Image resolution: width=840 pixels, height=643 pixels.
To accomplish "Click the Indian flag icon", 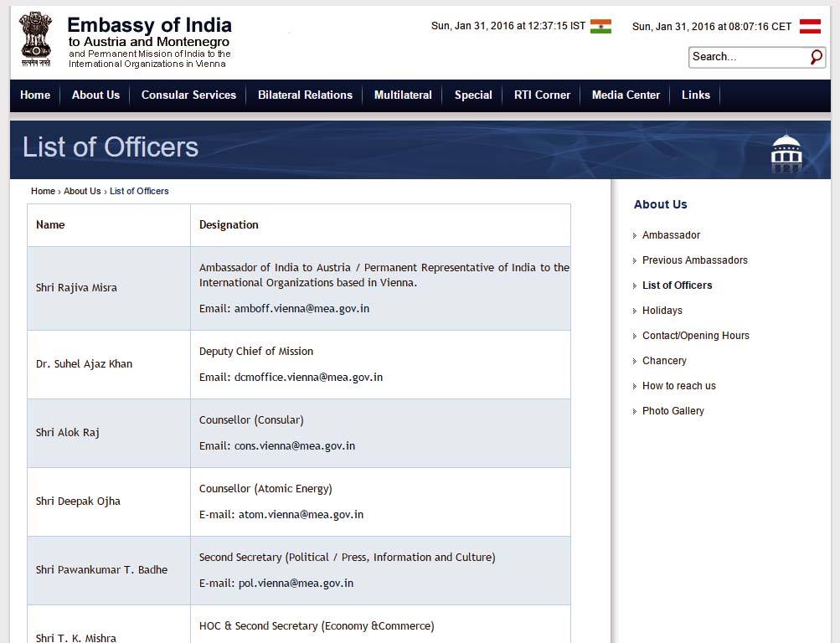I will pos(600,26).
